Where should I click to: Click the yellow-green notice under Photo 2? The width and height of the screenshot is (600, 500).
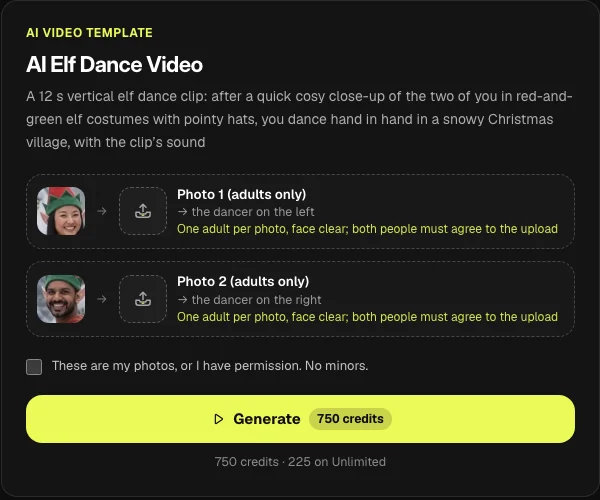(x=367, y=317)
